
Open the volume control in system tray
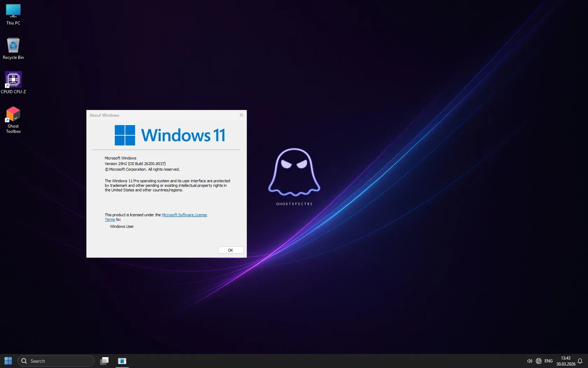point(530,361)
